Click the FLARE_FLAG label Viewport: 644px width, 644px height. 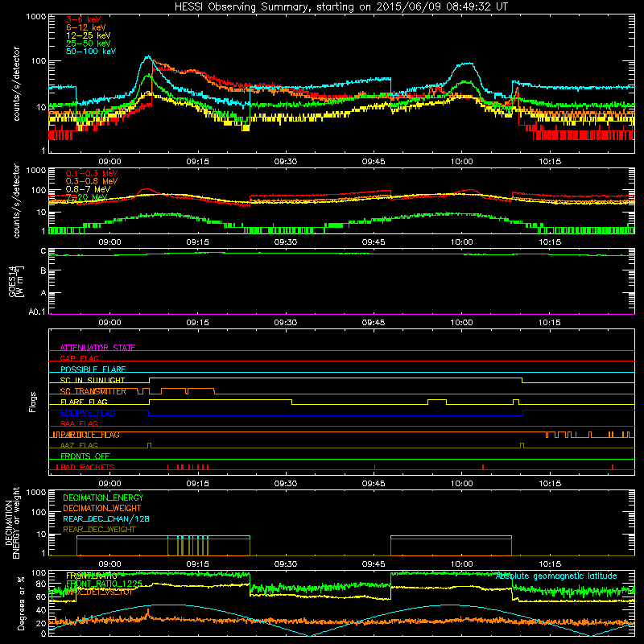(x=84, y=402)
